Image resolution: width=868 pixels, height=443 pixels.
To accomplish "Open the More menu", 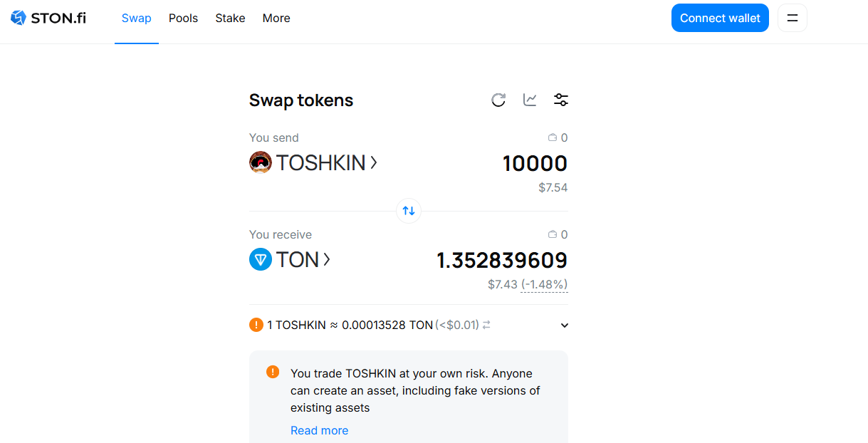I will coord(276,18).
